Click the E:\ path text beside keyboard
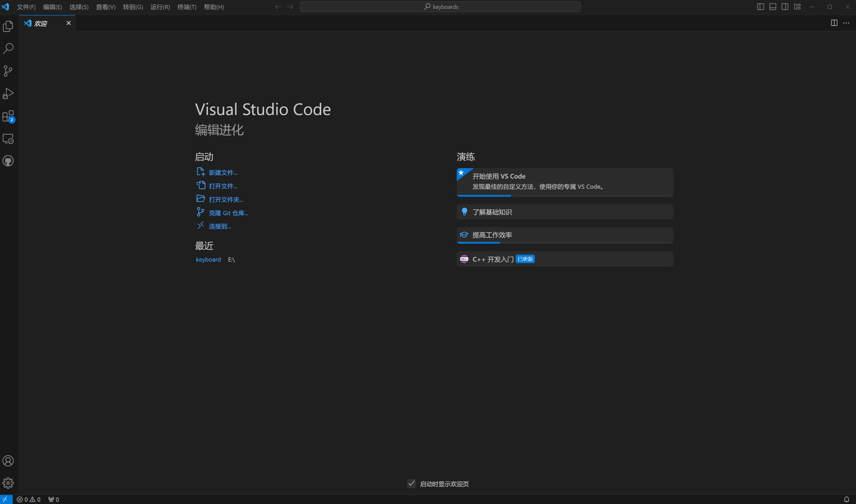856x504 pixels. pos(231,260)
